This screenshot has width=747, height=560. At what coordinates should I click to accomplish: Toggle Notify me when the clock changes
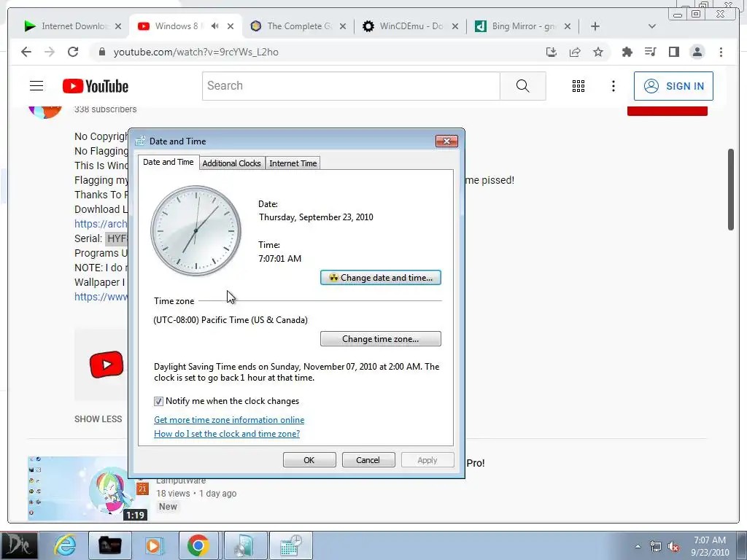click(158, 402)
